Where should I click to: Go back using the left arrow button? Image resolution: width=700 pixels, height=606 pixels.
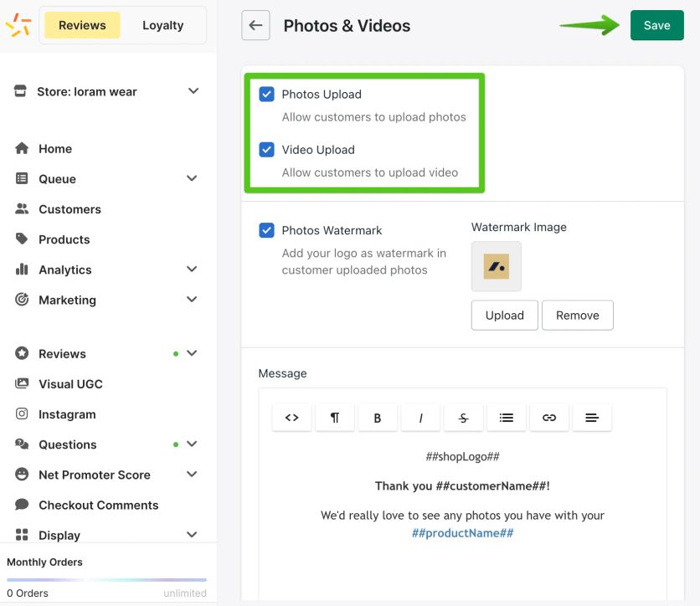click(255, 25)
